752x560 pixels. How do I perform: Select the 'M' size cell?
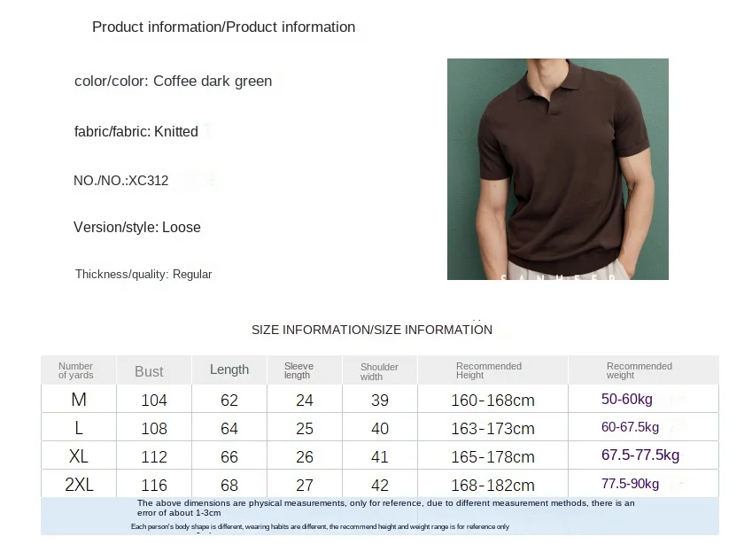coord(79,400)
